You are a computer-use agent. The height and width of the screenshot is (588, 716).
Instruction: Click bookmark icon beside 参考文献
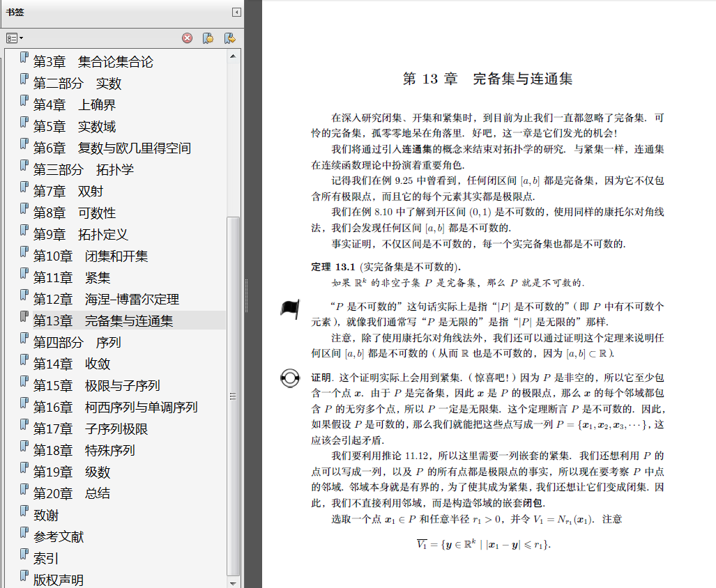[x=24, y=533]
